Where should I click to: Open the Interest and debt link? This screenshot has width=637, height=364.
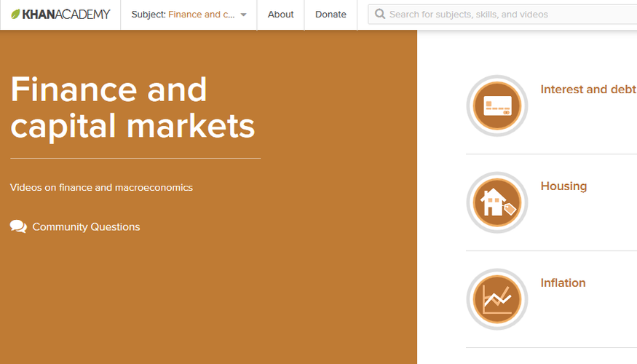588,89
